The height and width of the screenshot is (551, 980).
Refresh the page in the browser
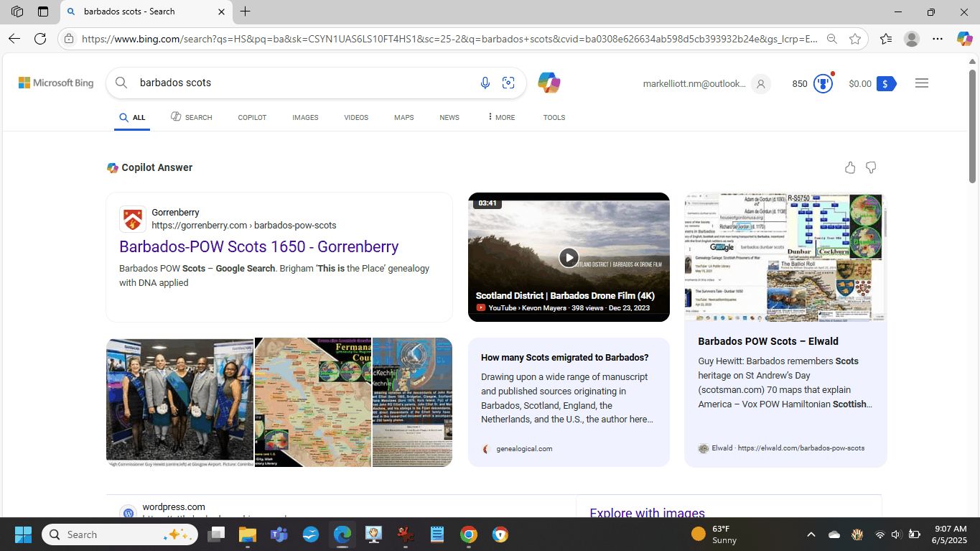click(x=40, y=39)
